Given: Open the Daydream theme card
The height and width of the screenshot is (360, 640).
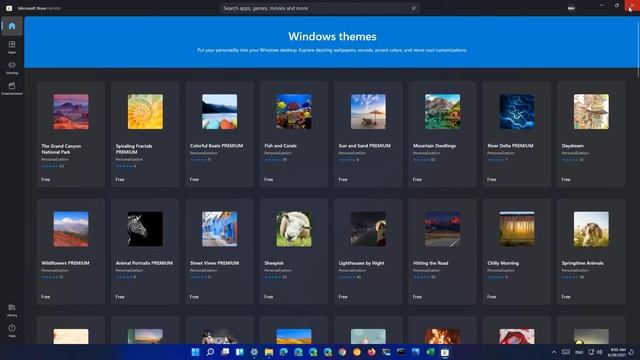Looking at the screenshot, I should click(x=591, y=134).
